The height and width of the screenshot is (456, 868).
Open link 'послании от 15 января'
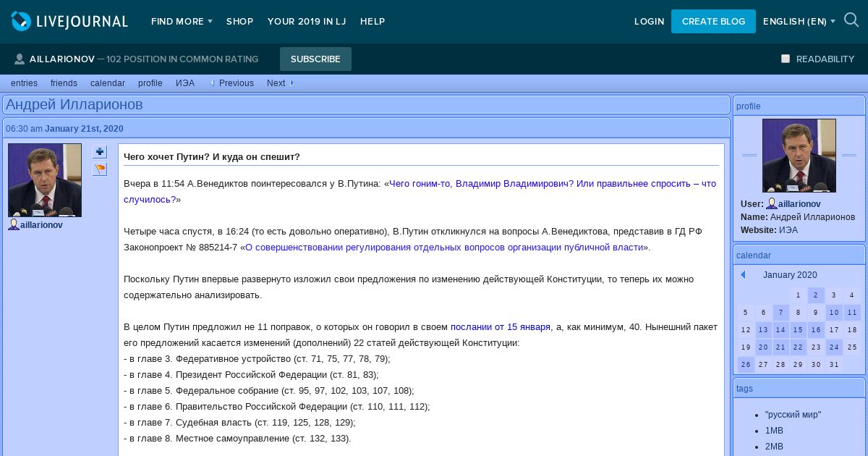pyautogui.click(x=501, y=327)
